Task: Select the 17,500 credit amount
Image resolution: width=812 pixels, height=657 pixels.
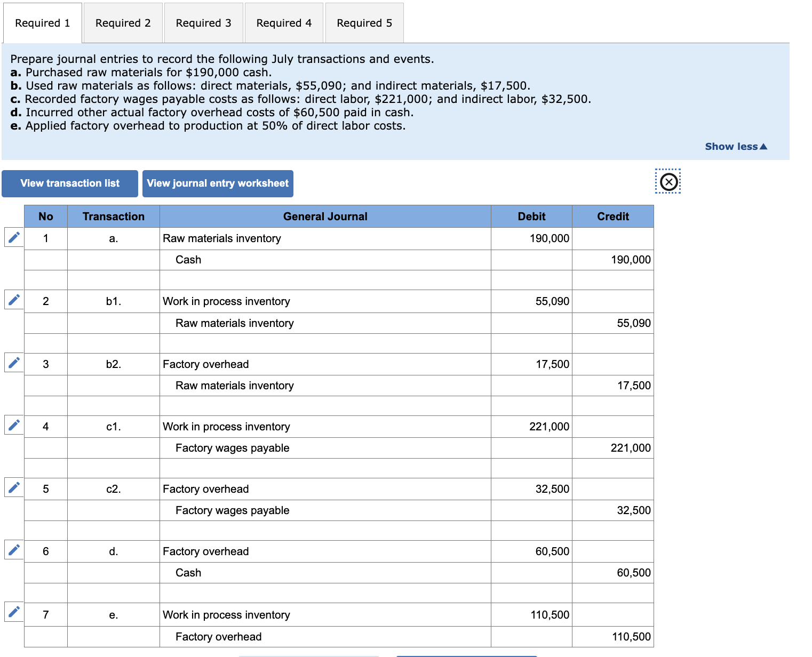Action: tap(613, 386)
